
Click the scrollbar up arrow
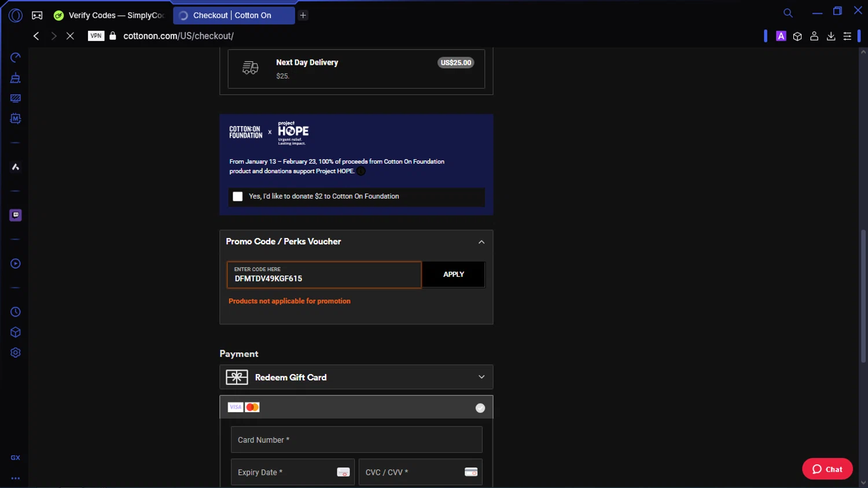863,52
